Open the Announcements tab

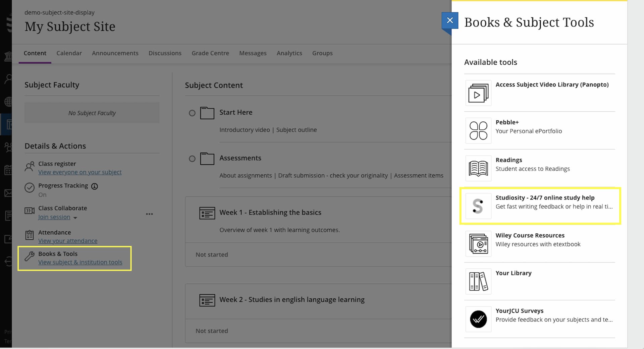(x=115, y=53)
